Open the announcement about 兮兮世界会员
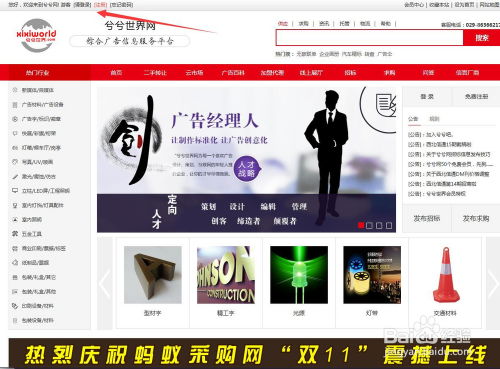500x369 pixels. point(437,194)
